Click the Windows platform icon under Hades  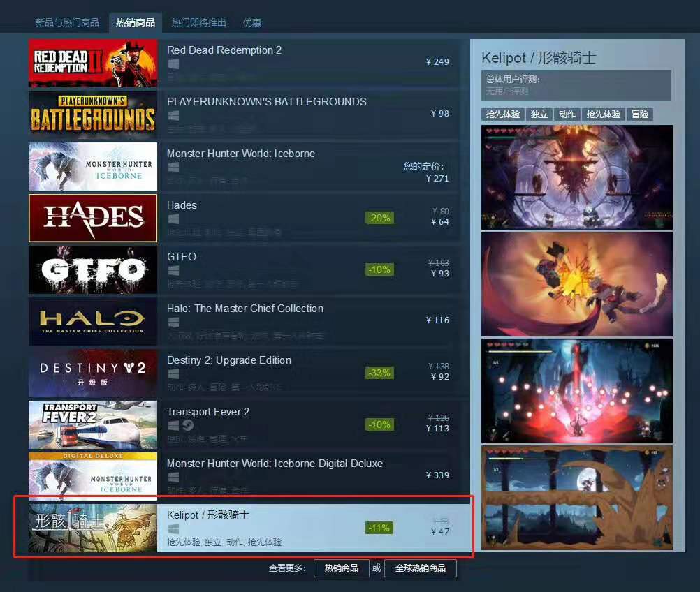(173, 219)
